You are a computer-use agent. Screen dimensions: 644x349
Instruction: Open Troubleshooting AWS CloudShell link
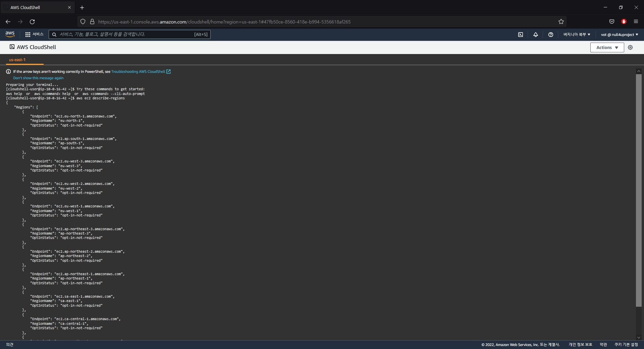141,71
